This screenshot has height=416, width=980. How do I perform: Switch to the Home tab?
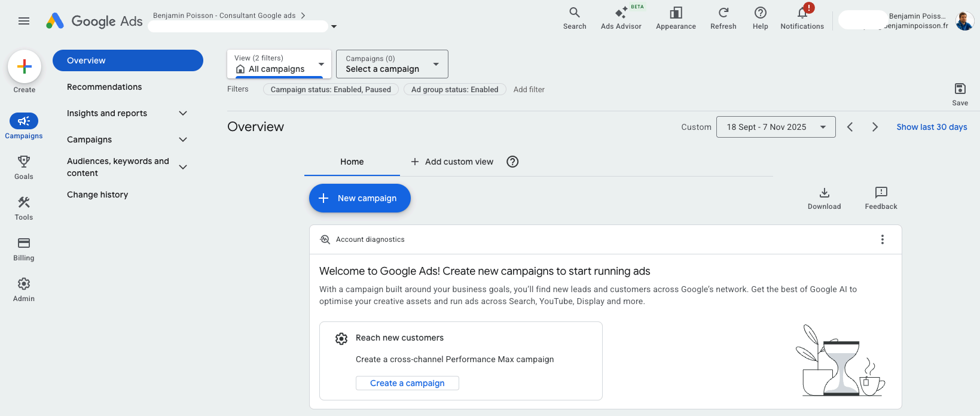point(352,162)
